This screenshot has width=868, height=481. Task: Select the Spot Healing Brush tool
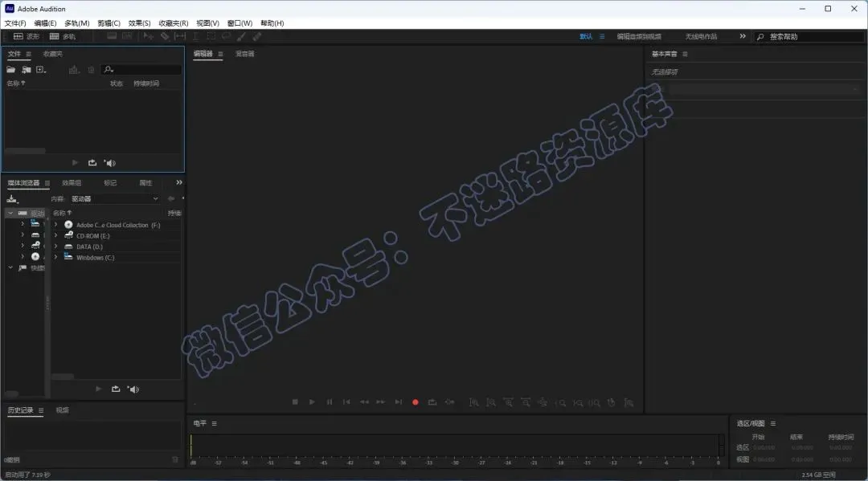[257, 36]
